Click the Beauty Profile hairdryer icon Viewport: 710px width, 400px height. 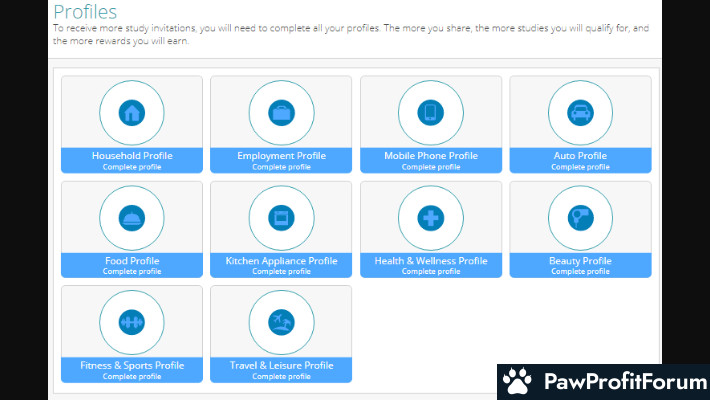[580, 217]
